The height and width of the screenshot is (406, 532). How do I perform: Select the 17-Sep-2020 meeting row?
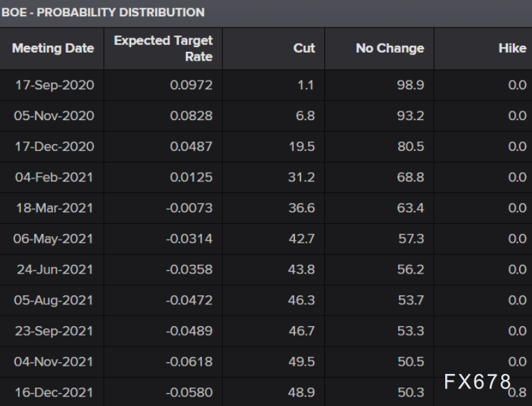click(x=55, y=85)
